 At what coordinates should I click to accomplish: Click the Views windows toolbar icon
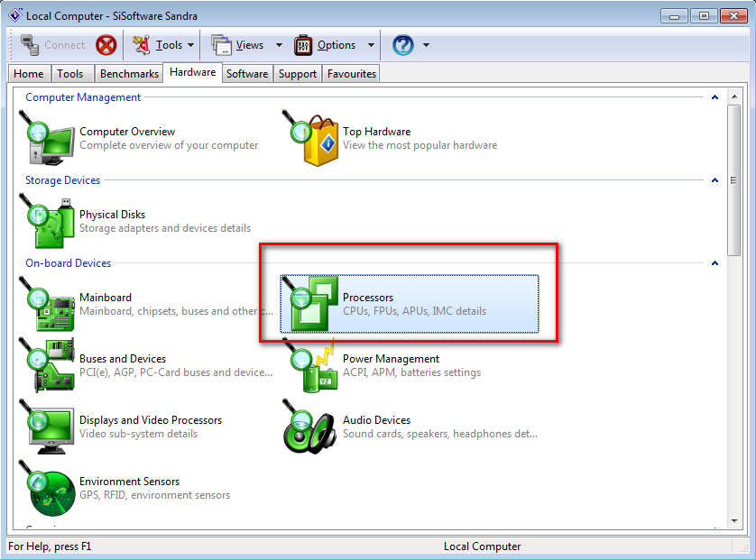click(221, 45)
